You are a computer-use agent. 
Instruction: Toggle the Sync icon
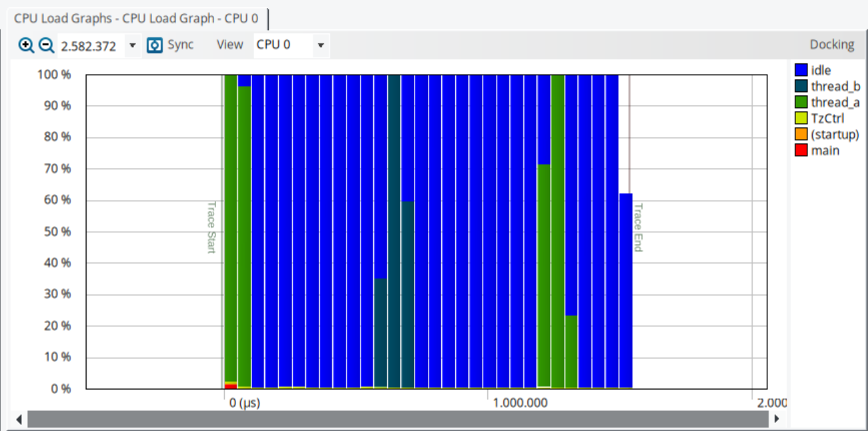pyautogui.click(x=155, y=45)
